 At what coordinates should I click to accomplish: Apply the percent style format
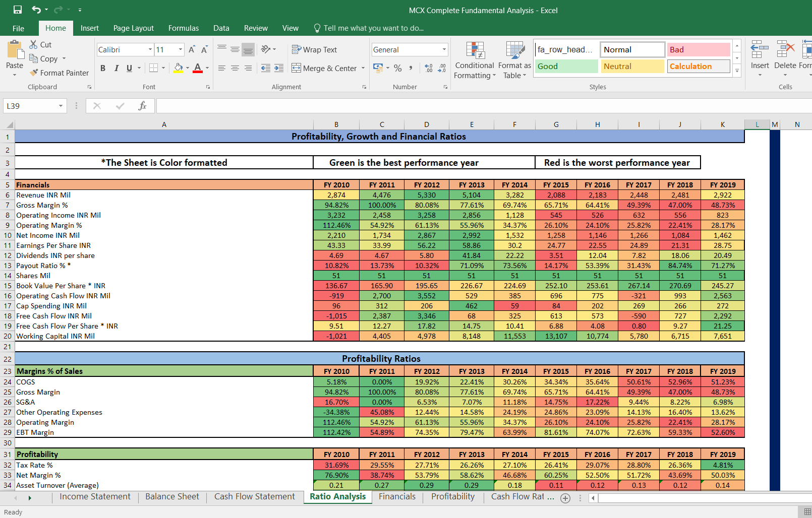[398, 68]
